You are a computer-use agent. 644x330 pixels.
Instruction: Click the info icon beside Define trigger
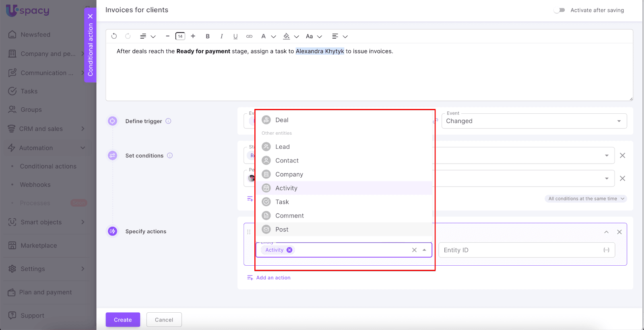168,121
